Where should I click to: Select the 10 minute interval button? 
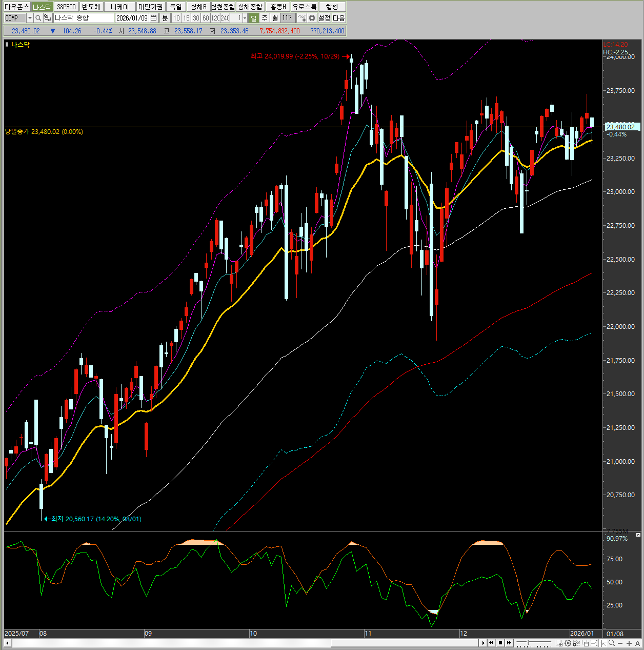pyautogui.click(x=176, y=18)
